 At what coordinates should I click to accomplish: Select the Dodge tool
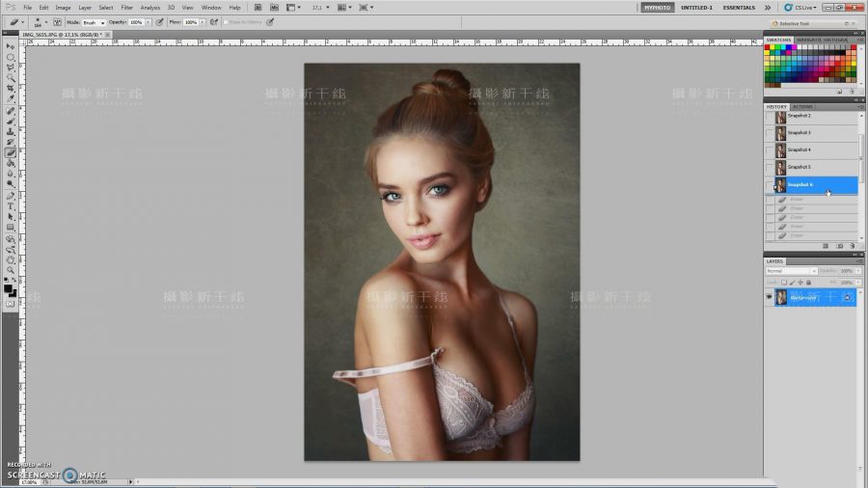(11, 184)
